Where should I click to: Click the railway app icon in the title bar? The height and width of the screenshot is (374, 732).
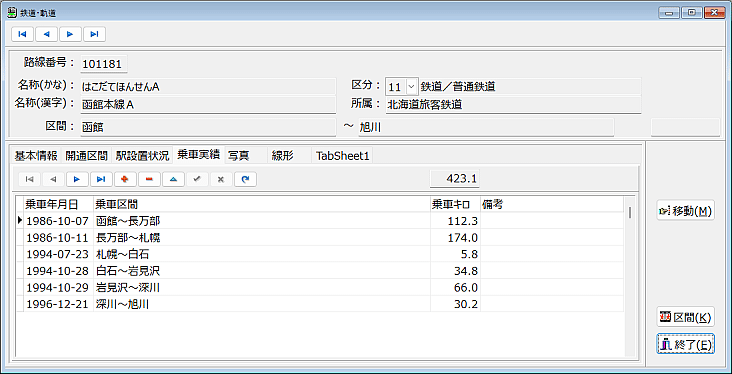pyautogui.click(x=12, y=13)
